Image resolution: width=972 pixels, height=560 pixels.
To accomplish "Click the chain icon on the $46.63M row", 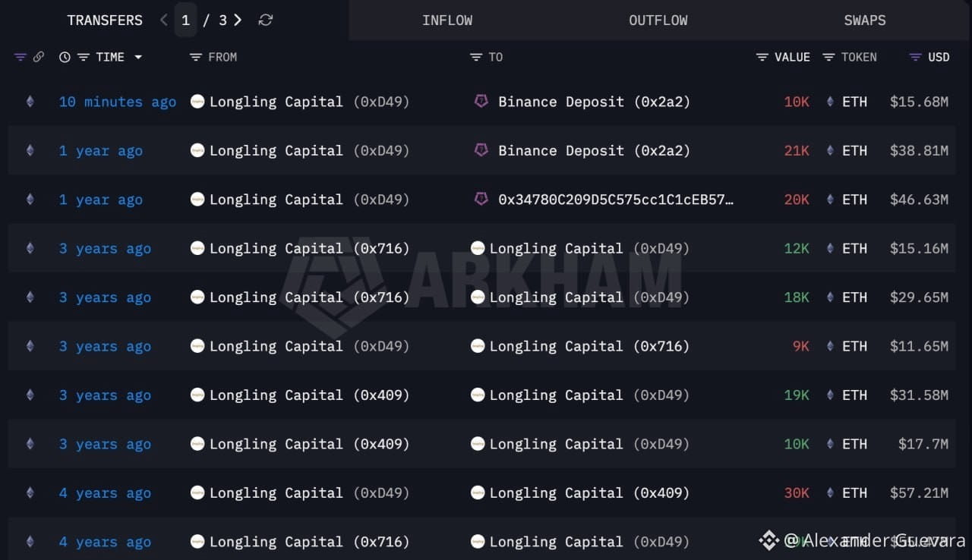I will (x=30, y=200).
